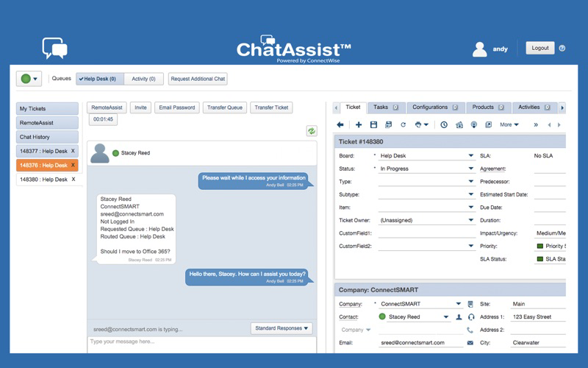The image size is (588, 368).
Task: Click the back arrow in ticket toolbar
Action: [340, 124]
